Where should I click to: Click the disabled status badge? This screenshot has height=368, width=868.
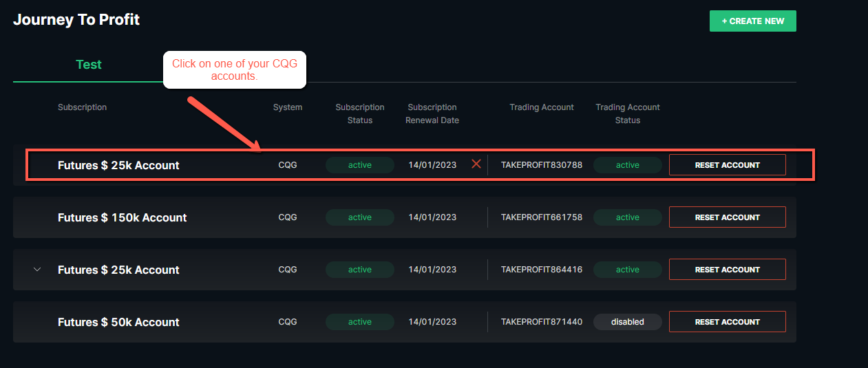click(x=628, y=322)
